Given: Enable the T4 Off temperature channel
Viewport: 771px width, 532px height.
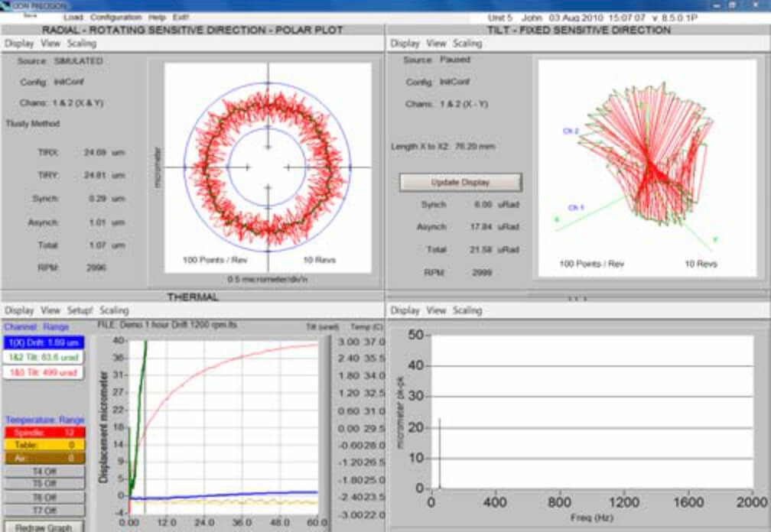Looking at the screenshot, I should click(44, 471).
